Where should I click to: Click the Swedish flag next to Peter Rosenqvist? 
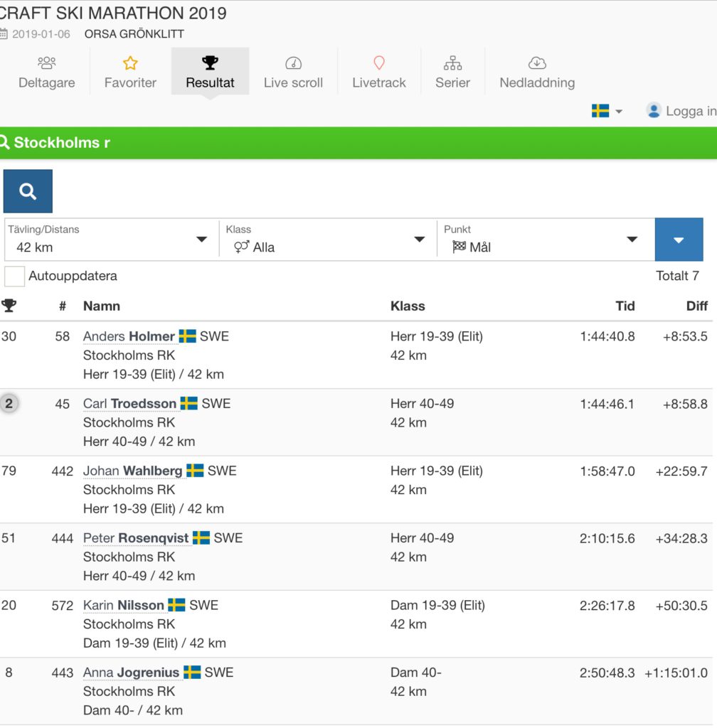201,538
